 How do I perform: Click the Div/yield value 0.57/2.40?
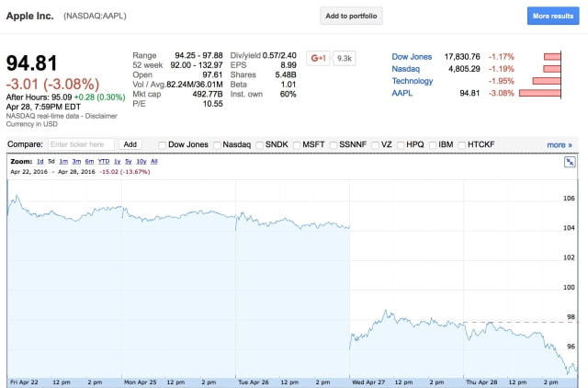click(279, 55)
